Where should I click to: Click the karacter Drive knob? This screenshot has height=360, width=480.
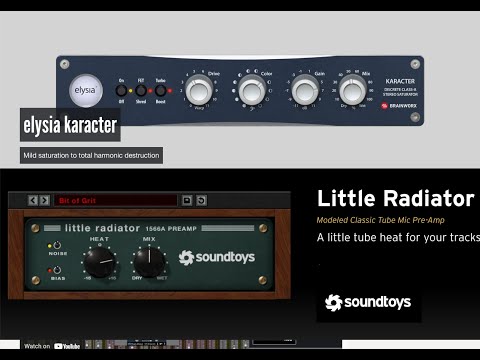pos(199,90)
